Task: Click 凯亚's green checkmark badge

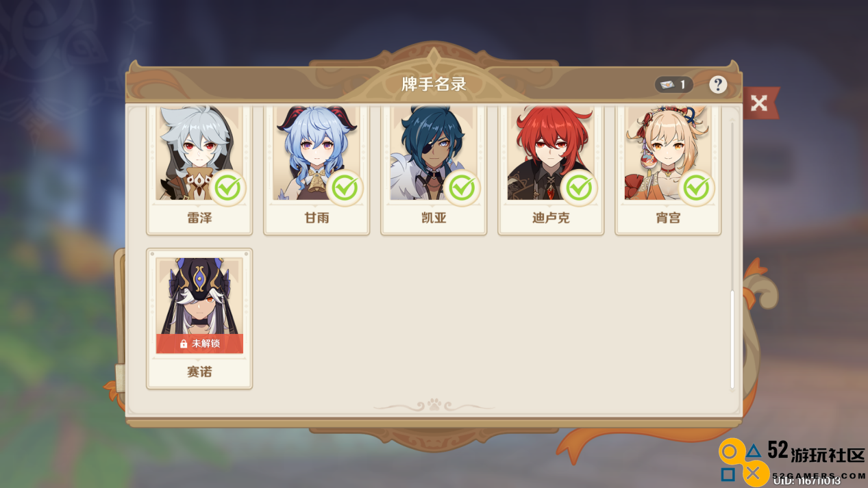Action: point(462,188)
